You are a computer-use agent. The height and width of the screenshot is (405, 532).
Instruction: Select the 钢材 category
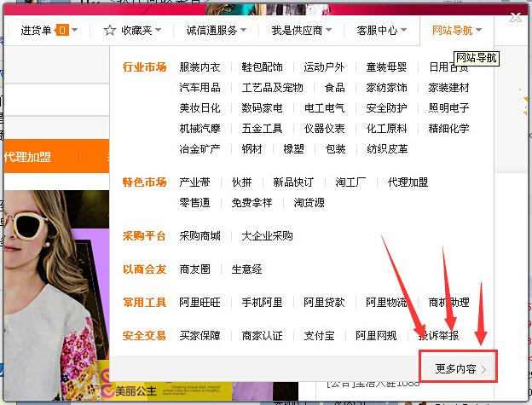coord(252,148)
